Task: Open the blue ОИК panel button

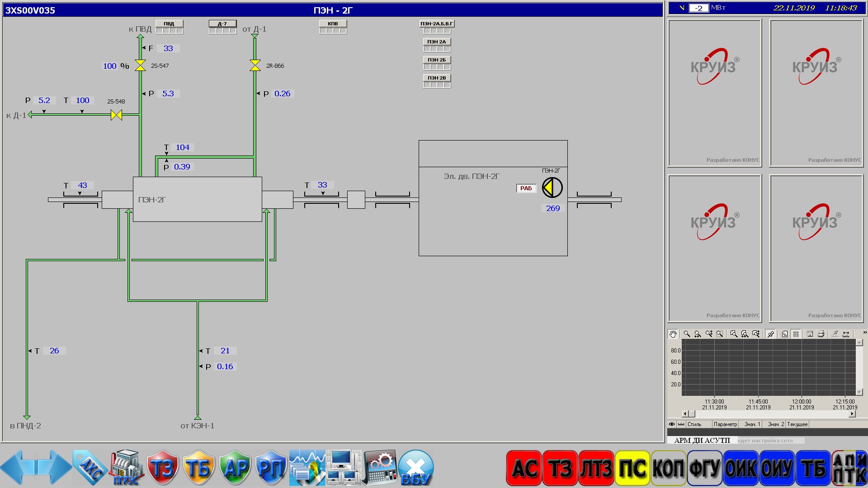Action: [741, 468]
